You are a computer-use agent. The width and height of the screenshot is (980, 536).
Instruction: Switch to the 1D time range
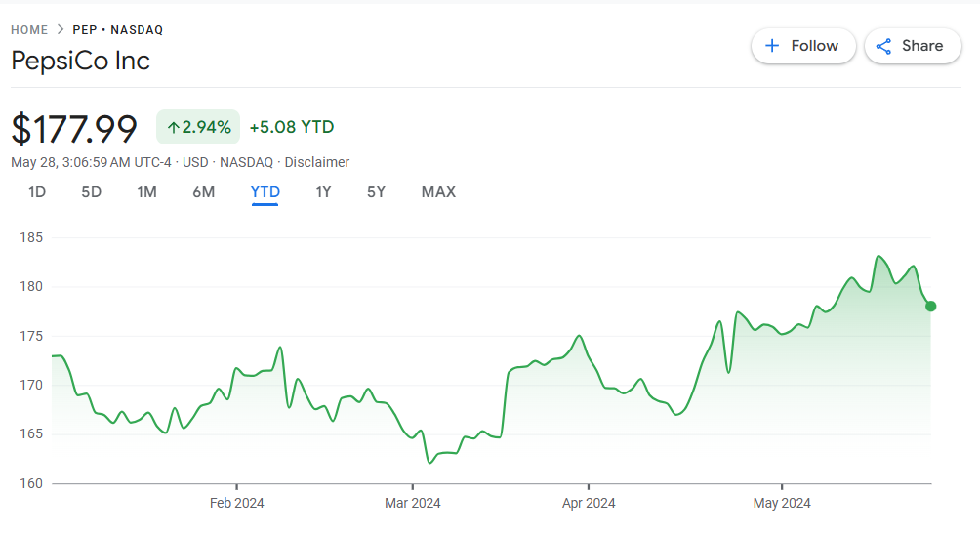point(36,192)
